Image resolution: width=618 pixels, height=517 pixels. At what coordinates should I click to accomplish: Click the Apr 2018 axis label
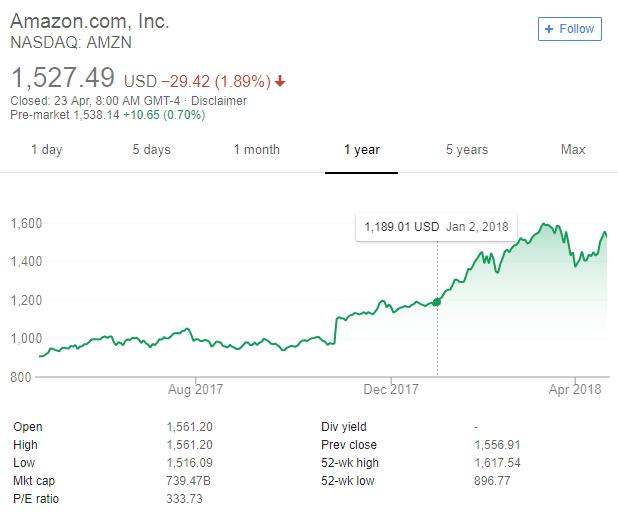575,389
